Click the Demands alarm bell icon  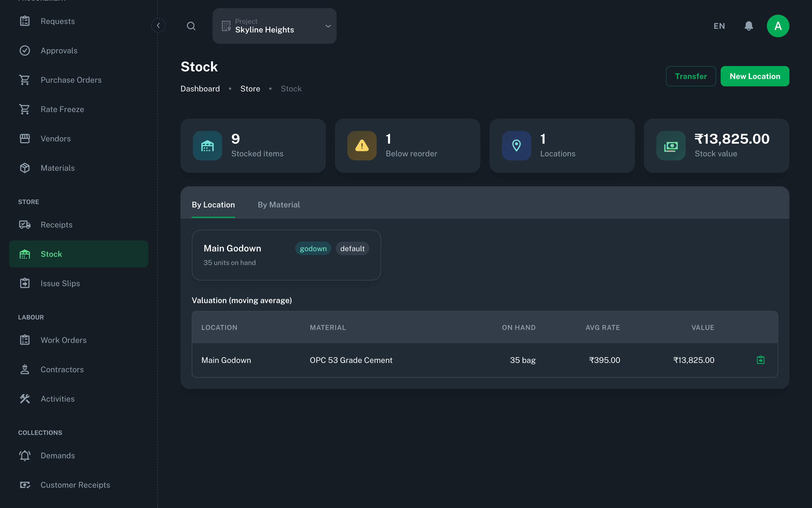[25, 456]
